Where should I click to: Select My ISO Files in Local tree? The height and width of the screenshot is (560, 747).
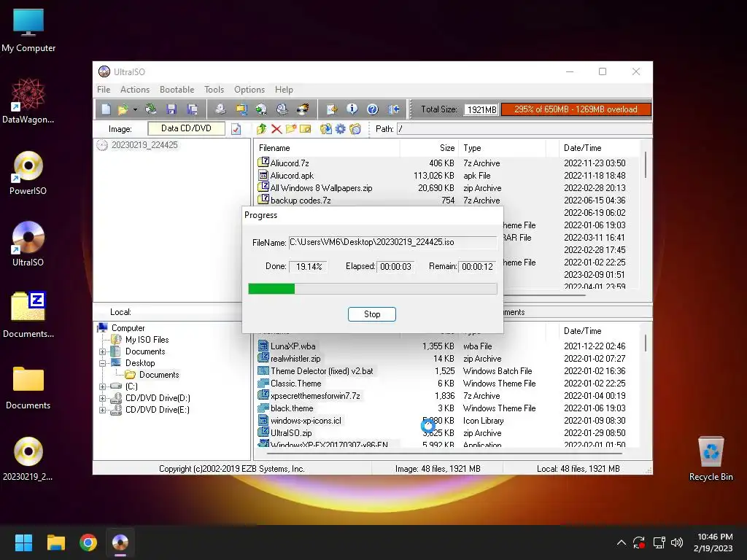point(147,340)
